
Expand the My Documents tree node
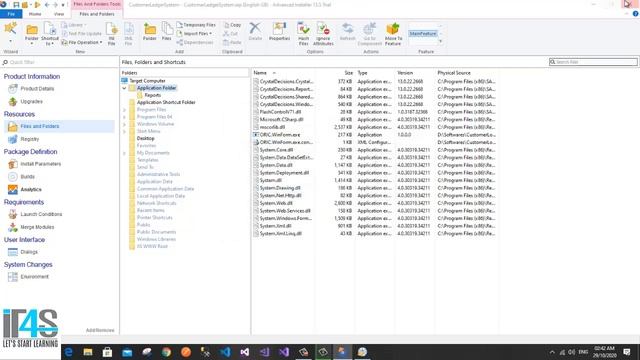click(x=124, y=153)
